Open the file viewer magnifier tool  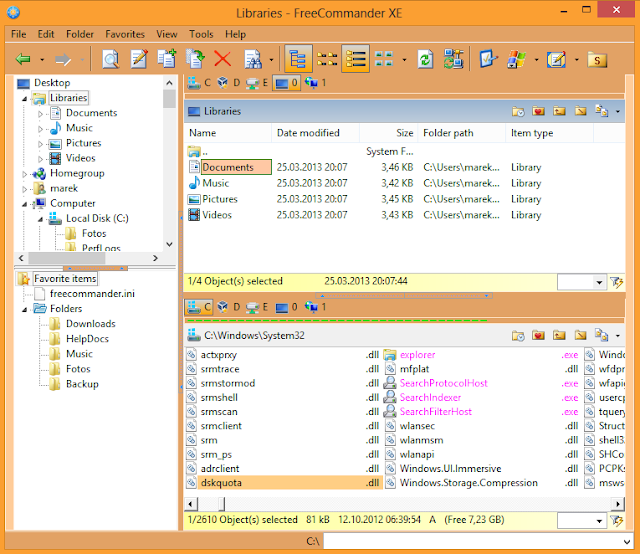point(110,59)
